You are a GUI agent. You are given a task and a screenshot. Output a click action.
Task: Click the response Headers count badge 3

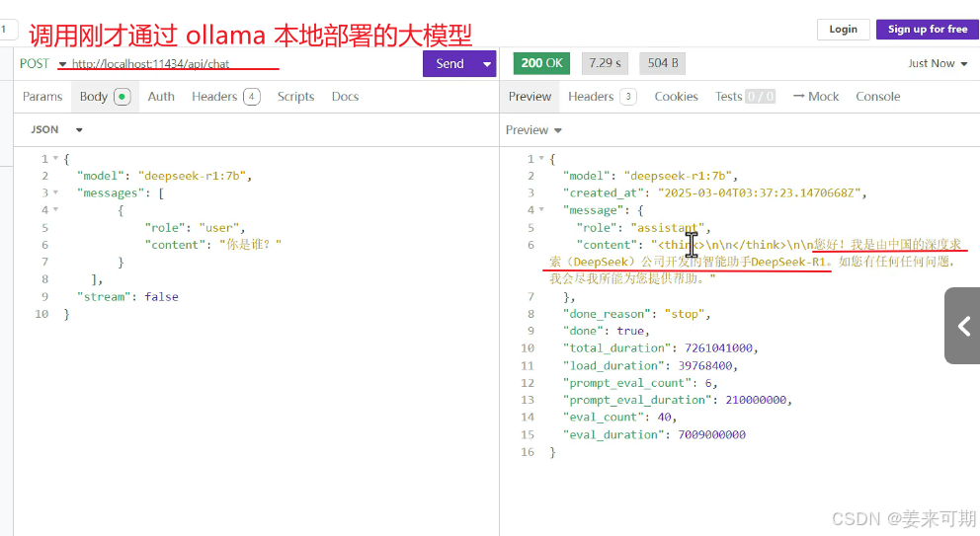628,97
